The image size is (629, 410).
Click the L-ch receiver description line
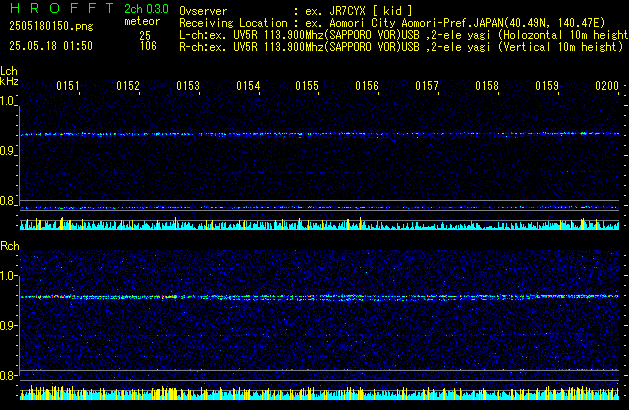(404, 35)
